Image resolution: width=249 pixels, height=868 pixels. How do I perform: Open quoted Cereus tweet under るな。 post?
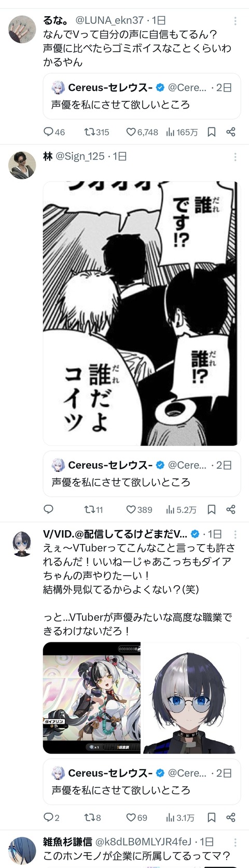142,96
